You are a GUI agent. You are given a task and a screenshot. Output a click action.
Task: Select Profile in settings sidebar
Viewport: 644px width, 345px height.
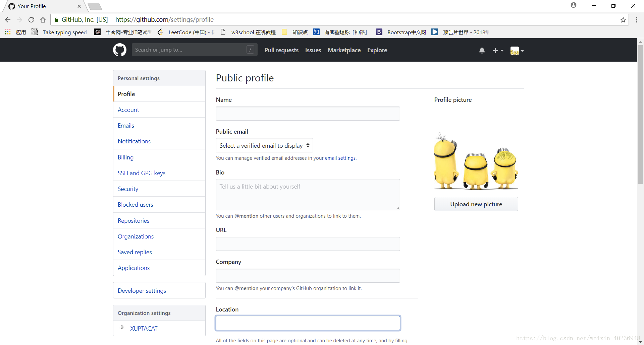[x=159, y=94]
